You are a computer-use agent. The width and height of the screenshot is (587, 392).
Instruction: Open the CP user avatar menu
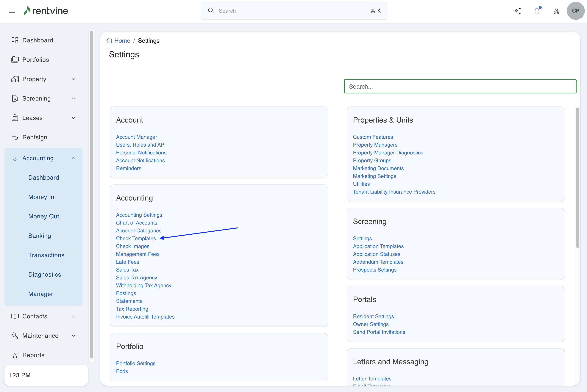pyautogui.click(x=575, y=11)
